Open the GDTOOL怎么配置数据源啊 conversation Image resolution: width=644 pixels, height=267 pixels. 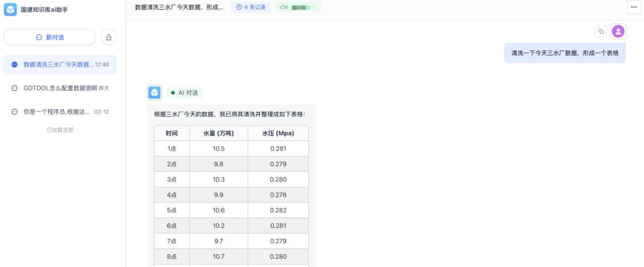(60, 88)
